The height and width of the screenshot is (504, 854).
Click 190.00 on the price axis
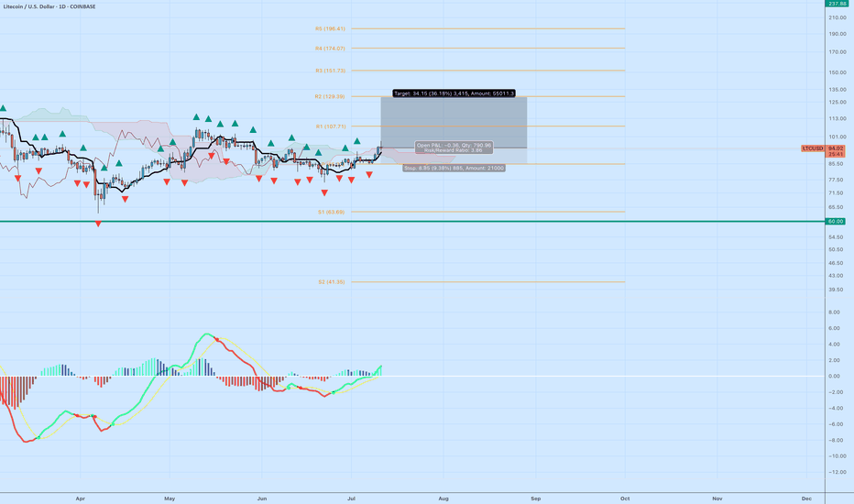tap(838, 34)
